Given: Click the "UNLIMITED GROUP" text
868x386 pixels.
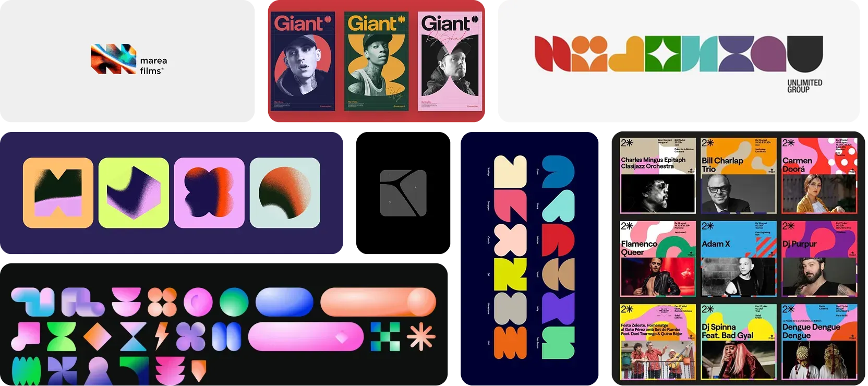Looking at the screenshot, I should (x=805, y=86).
